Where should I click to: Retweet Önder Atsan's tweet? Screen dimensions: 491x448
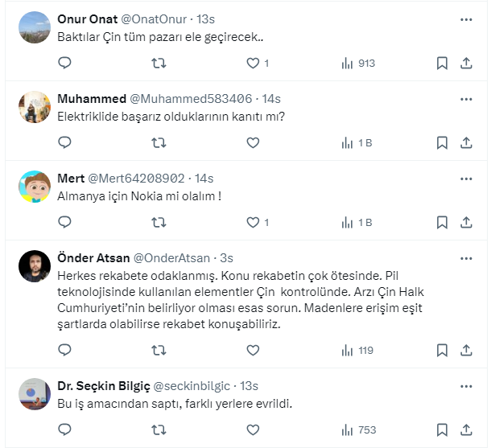pos(159,350)
